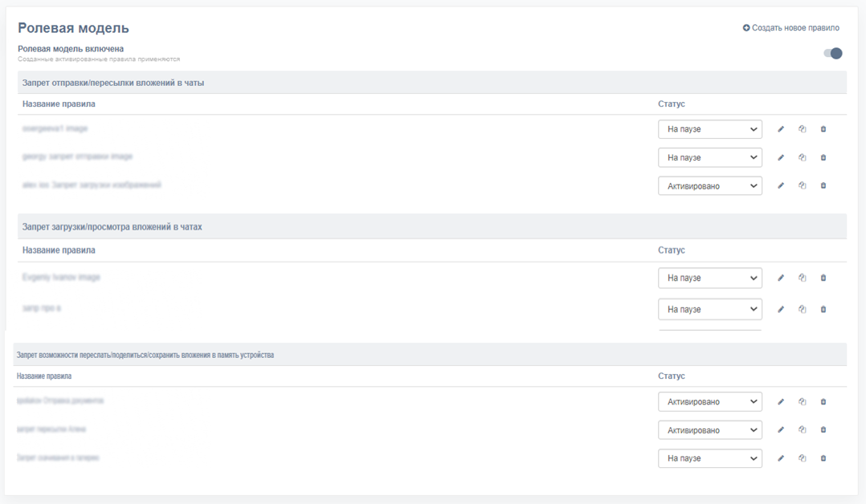Screen dimensions: 866x504
Task: Click the plus icon beside 'Создать новое правило'
Action: [x=746, y=28]
